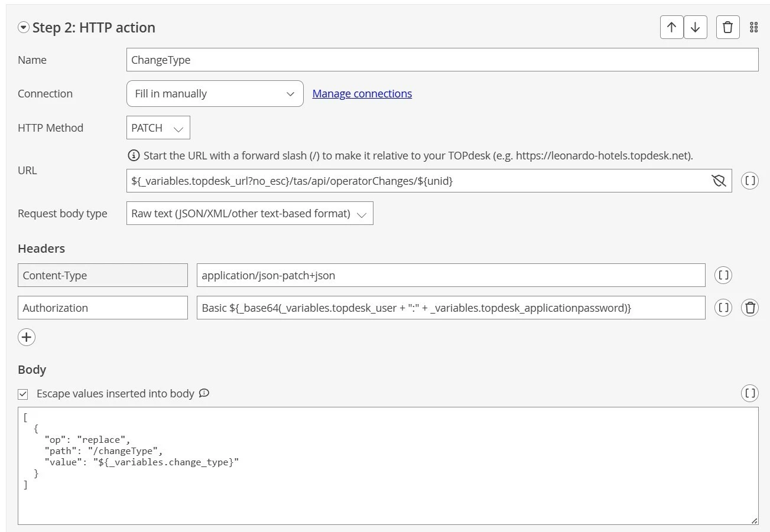Click the Authorization header name field

102,308
